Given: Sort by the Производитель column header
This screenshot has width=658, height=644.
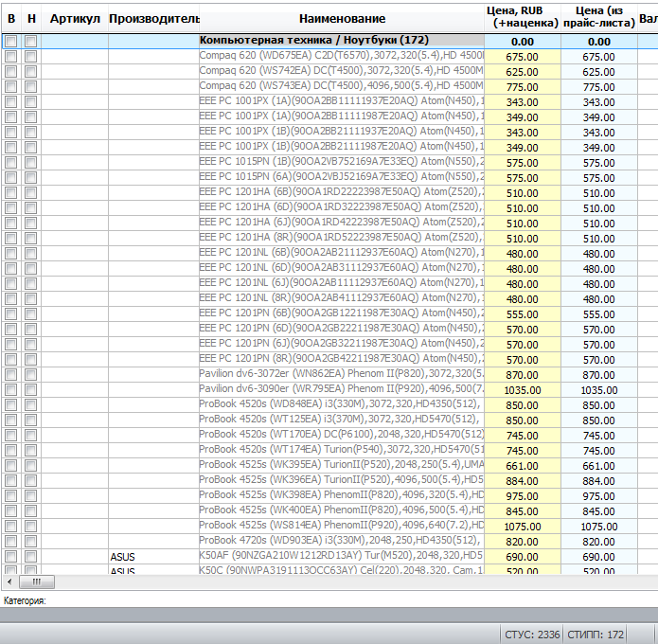Looking at the screenshot, I should coord(153,19).
